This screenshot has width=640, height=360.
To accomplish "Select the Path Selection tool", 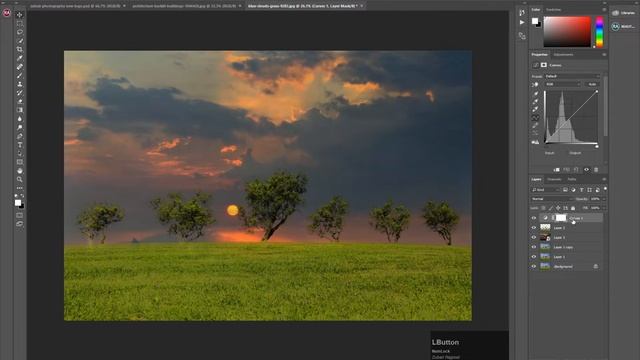I will tap(19, 153).
